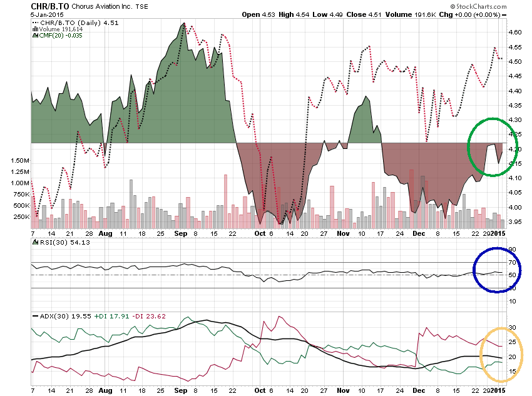Click the CHR/B.TO (Daily) 4.51 legend entry
532x396 pixels.
tap(79, 23)
